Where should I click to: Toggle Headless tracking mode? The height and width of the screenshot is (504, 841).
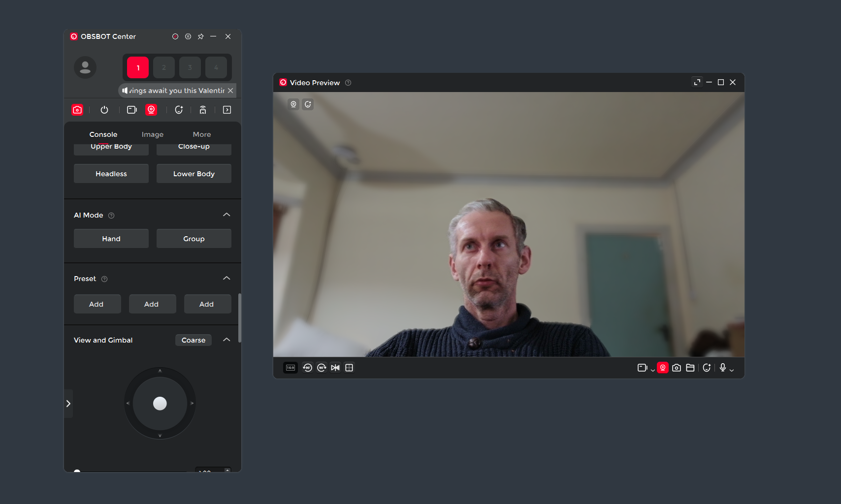(x=111, y=174)
